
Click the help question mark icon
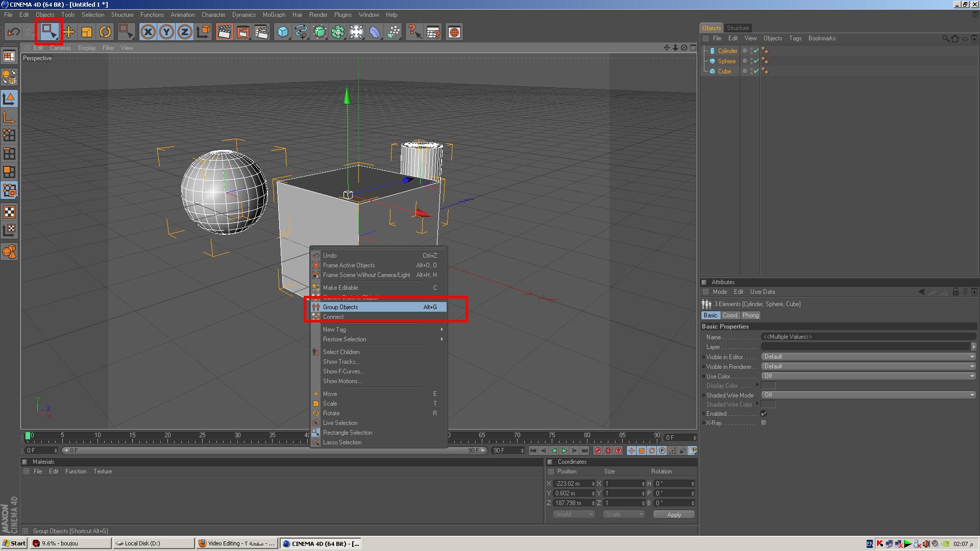(414, 32)
